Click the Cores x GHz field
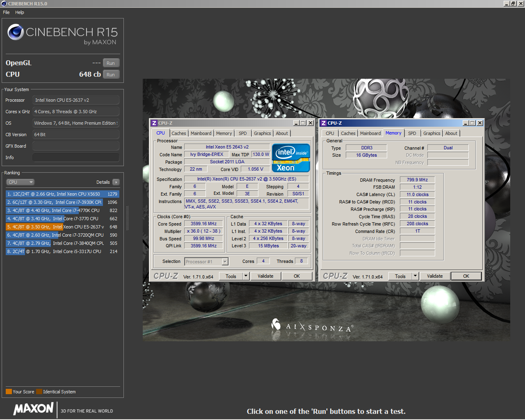The height and width of the screenshot is (420, 525). [x=76, y=112]
